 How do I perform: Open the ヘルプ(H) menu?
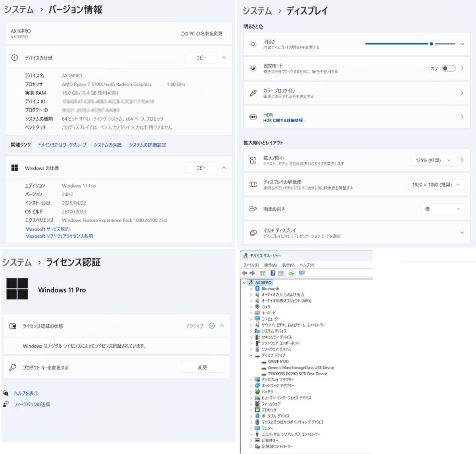coord(307,265)
